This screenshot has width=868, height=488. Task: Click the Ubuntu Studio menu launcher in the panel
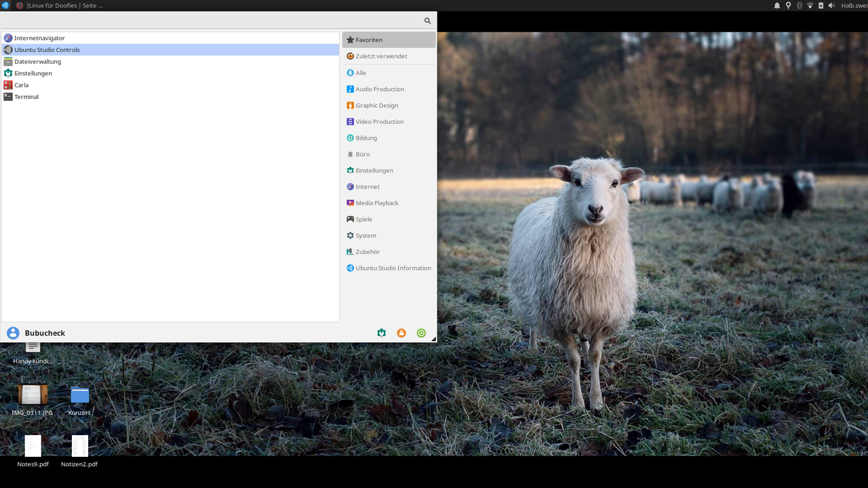[x=5, y=5]
